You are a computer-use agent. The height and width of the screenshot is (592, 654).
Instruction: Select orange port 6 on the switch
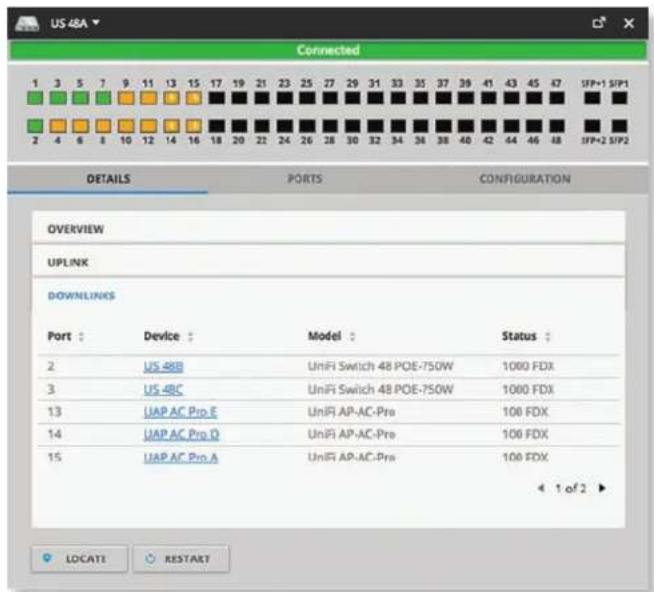(x=80, y=126)
